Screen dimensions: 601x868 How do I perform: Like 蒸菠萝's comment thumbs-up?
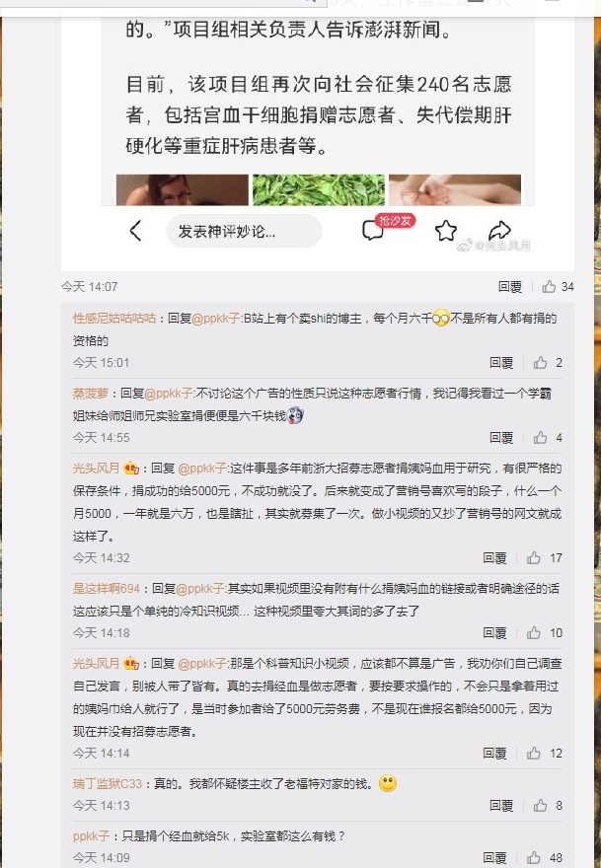pyautogui.click(x=540, y=437)
